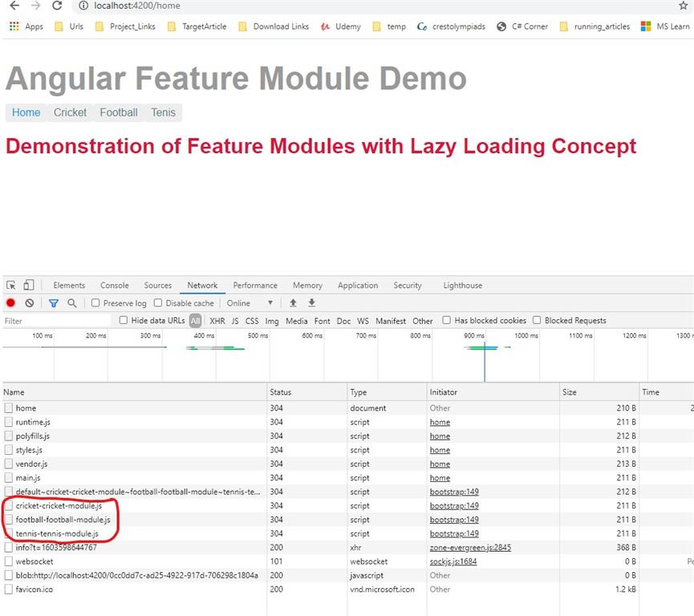Expand the Download Links bookmarks folder
This screenshot has width=694, height=616.
coord(281,26)
